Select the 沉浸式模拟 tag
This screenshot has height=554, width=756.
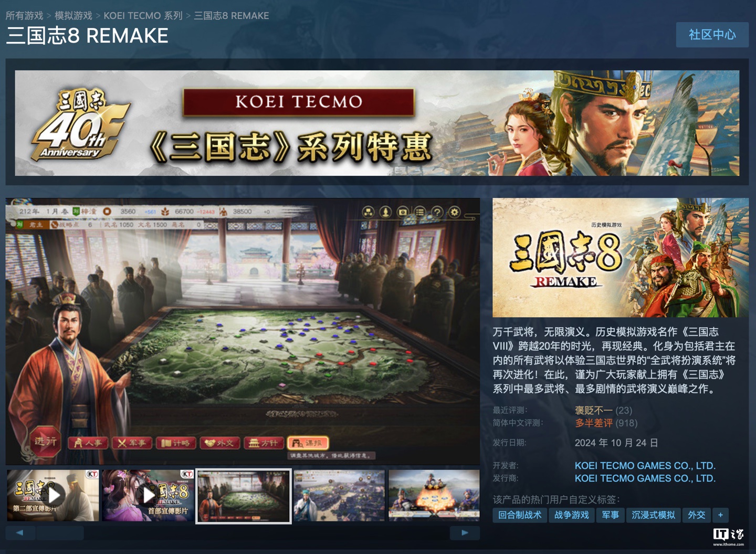tap(654, 515)
